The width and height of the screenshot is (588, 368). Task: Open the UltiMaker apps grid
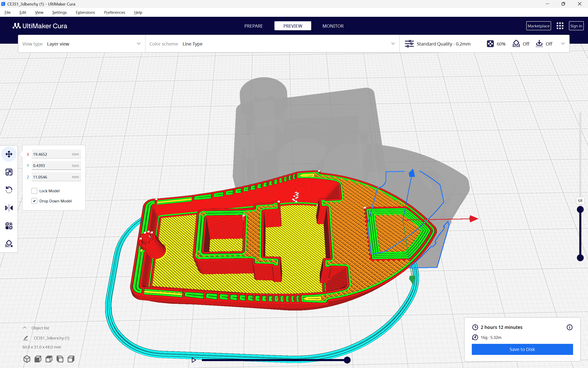click(560, 26)
